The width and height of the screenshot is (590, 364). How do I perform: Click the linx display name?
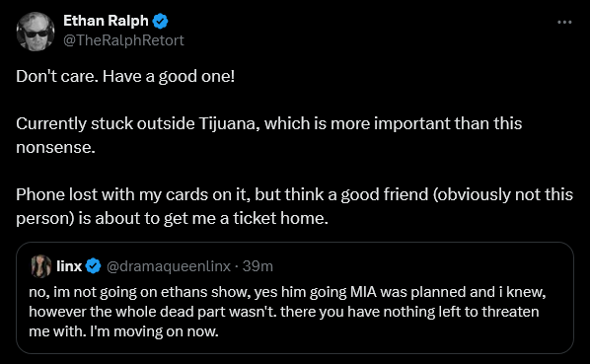[x=69, y=266]
